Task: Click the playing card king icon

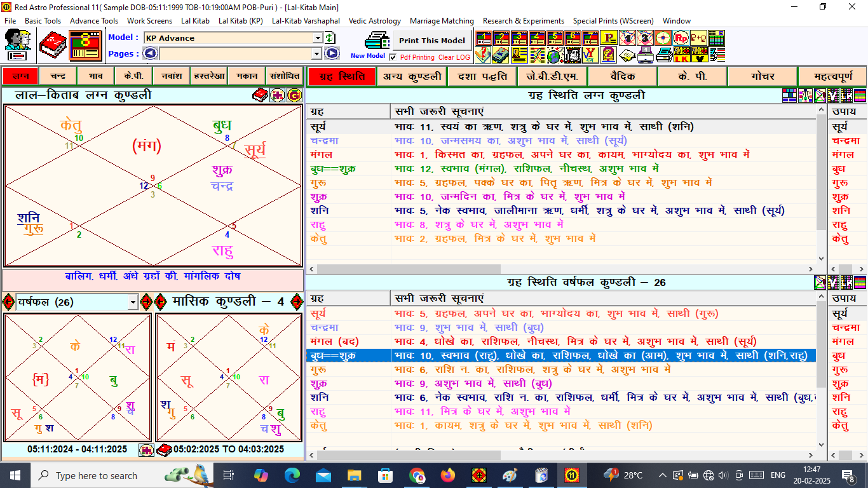Action: [573, 55]
